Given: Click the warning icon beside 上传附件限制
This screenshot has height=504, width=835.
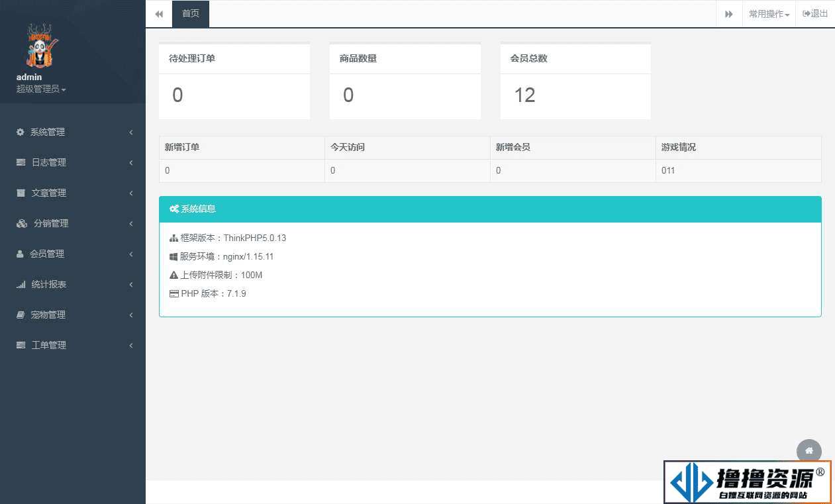Looking at the screenshot, I should (174, 275).
